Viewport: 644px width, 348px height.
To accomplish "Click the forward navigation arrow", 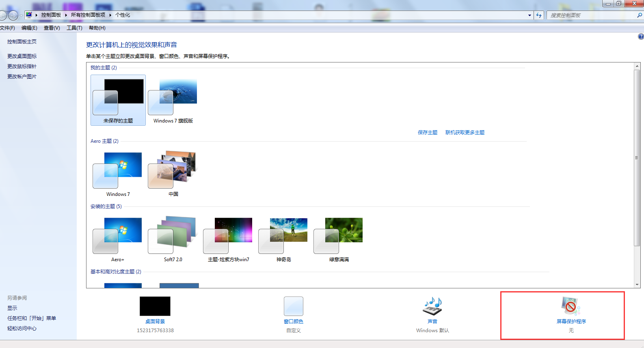I will [x=13, y=15].
